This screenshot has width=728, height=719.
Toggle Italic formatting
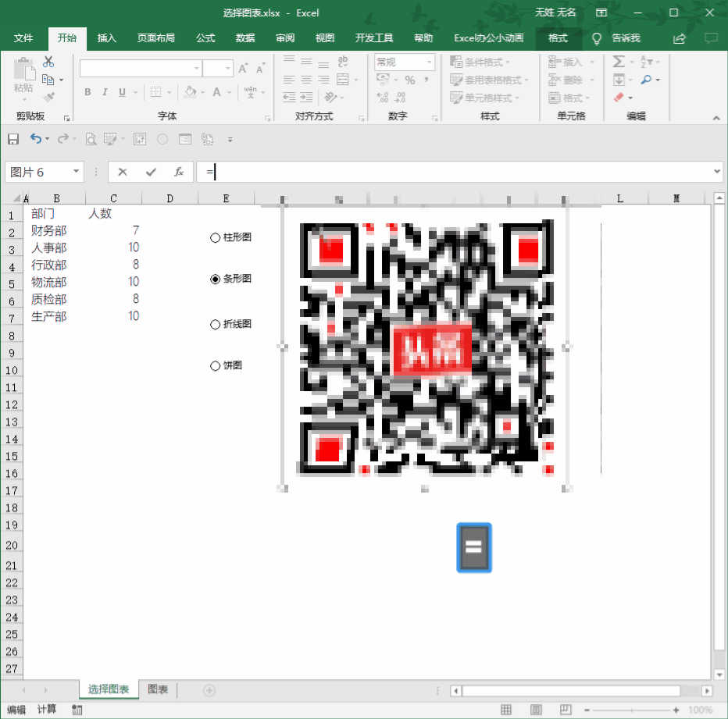105,92
